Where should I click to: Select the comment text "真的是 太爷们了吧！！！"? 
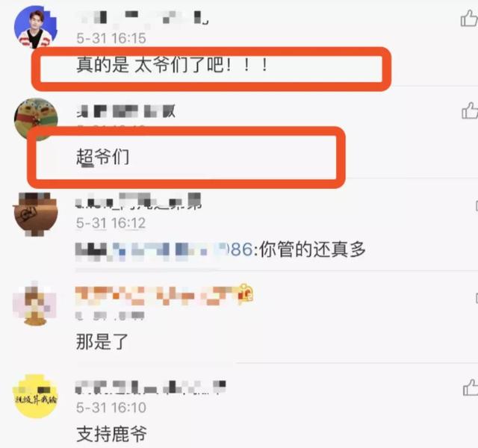click(x=173, y=65)
